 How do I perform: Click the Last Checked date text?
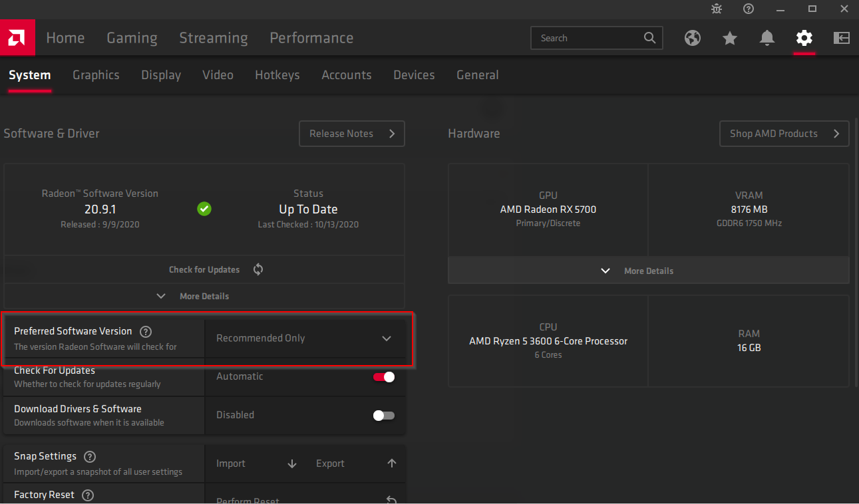308,225
